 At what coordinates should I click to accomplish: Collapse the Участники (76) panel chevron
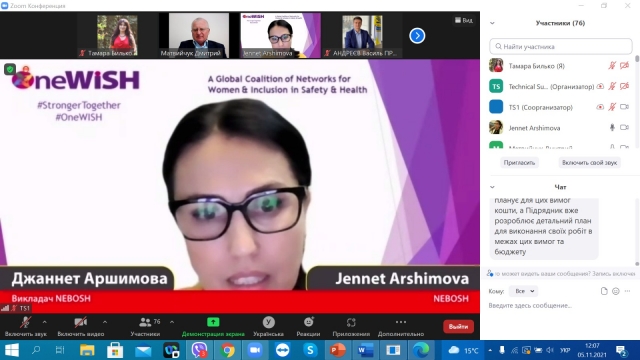click(x=492, y=23)
